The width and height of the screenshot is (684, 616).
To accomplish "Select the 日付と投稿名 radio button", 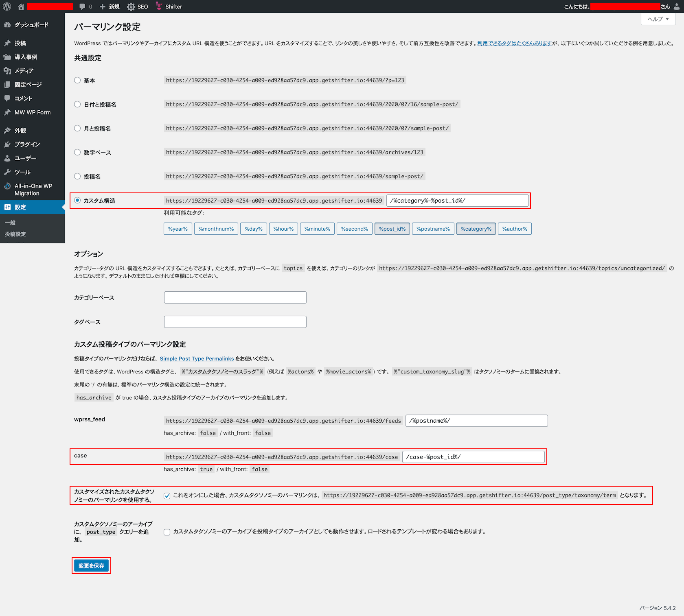I will [77, 104].
